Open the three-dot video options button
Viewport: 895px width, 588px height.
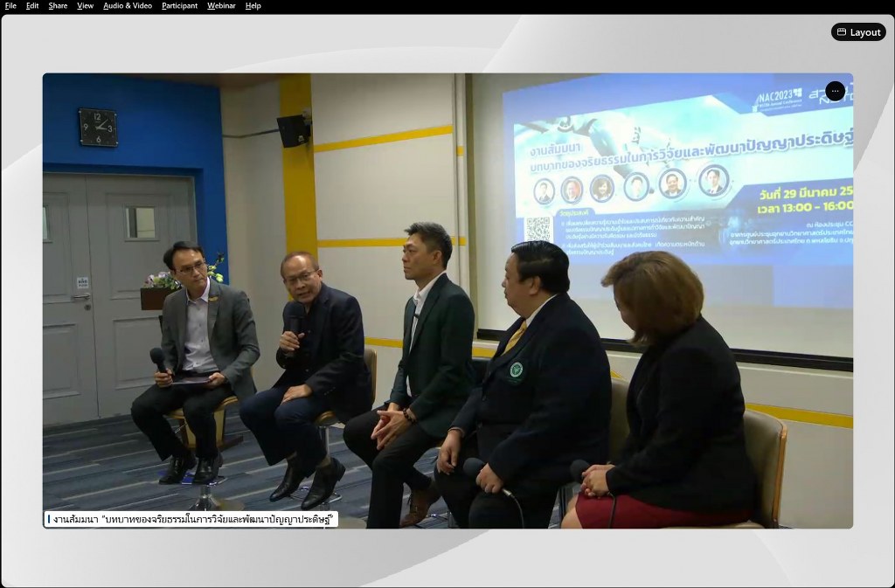[835, 91]
